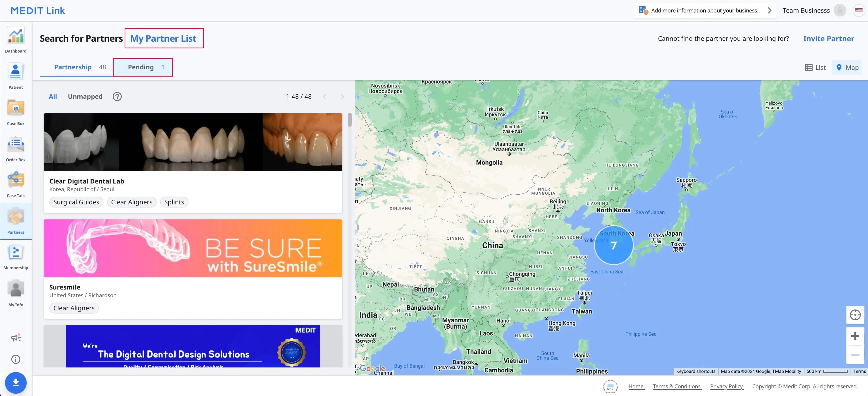Screen dimensions: 868x396
Task: Open the Dashboard sidebar icon
Action: (x=16, y=39)
